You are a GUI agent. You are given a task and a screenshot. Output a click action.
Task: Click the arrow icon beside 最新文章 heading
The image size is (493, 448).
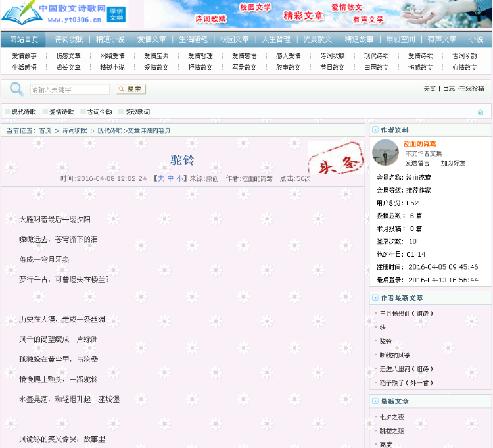(x=375, y=401)
